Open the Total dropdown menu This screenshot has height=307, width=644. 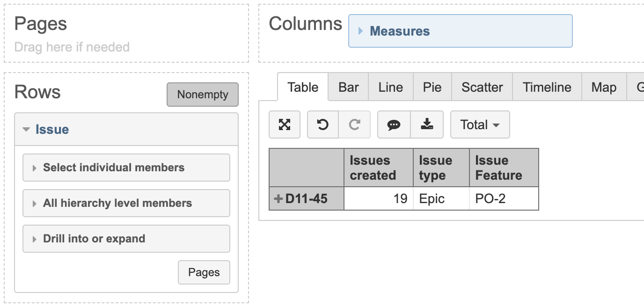click(x=480, y=124)
